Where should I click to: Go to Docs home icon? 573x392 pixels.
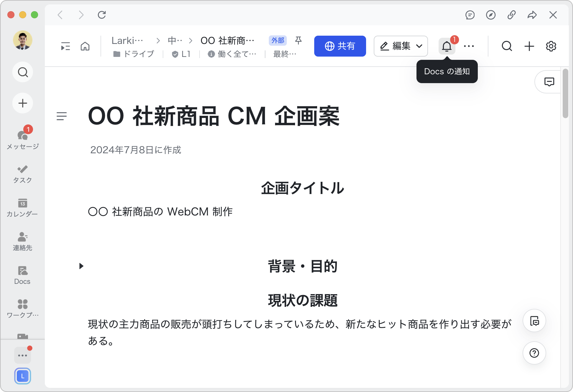85,46
